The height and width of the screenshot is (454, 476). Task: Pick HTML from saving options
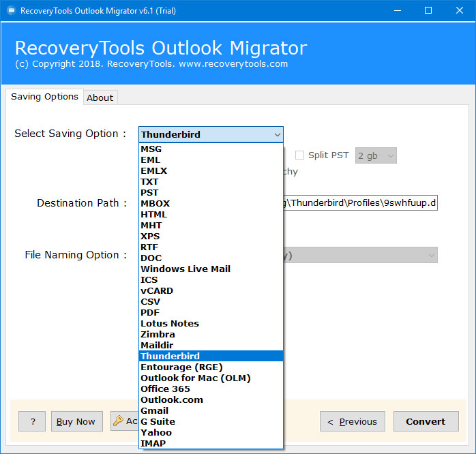tap(211, 215)
